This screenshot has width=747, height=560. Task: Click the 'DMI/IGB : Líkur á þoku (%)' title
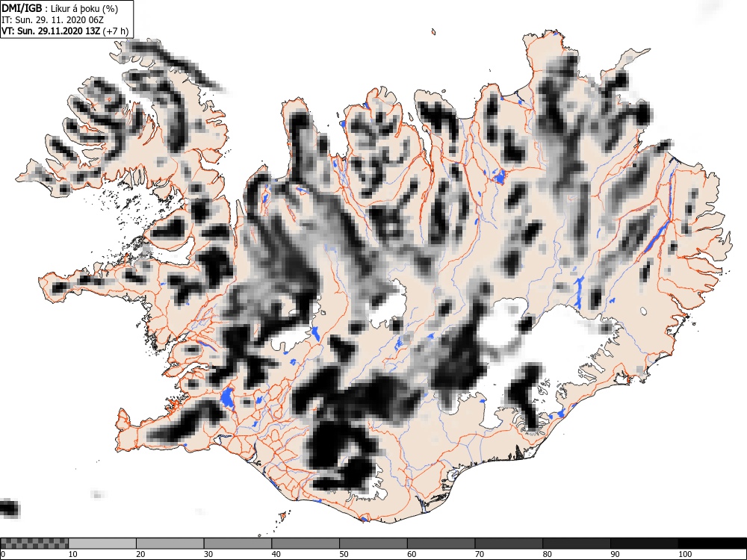(60, 8)
